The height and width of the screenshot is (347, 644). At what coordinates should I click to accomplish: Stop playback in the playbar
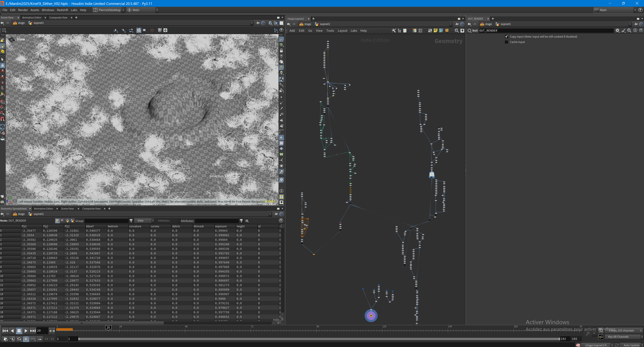coord(19,331)
